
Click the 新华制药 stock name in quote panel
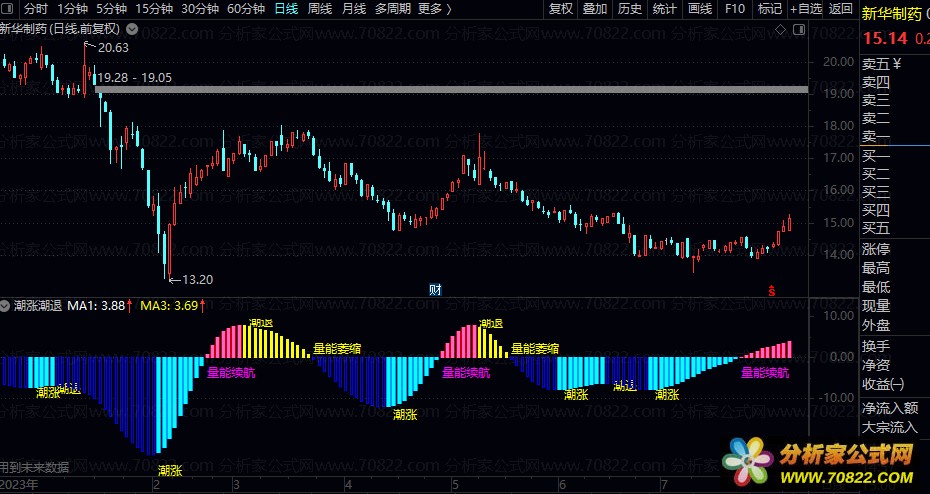[x=890, y=14]
